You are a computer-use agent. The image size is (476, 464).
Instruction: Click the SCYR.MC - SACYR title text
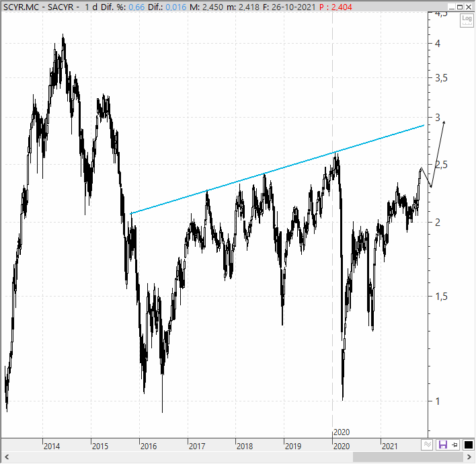point(38,7)
